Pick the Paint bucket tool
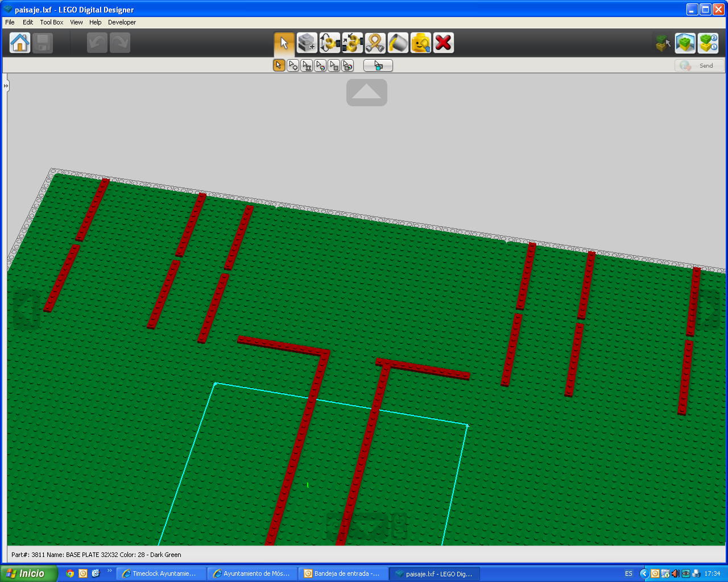The image size is (728, 582). click(x=398, y=43)
